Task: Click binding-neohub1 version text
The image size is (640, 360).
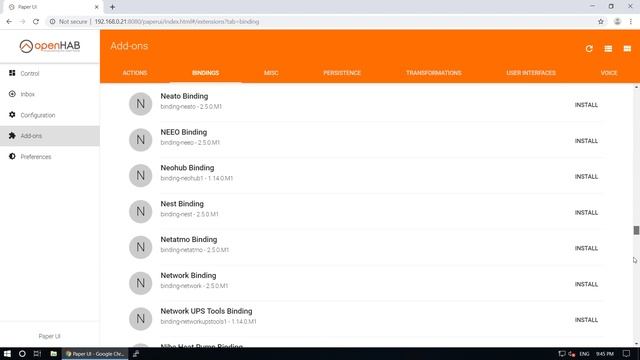Action: pos(197,178)
